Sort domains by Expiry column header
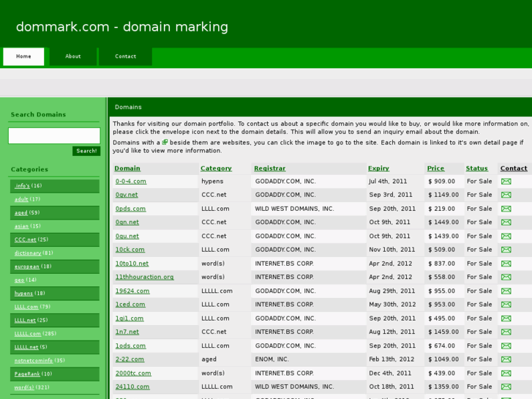 pos(378,168)
